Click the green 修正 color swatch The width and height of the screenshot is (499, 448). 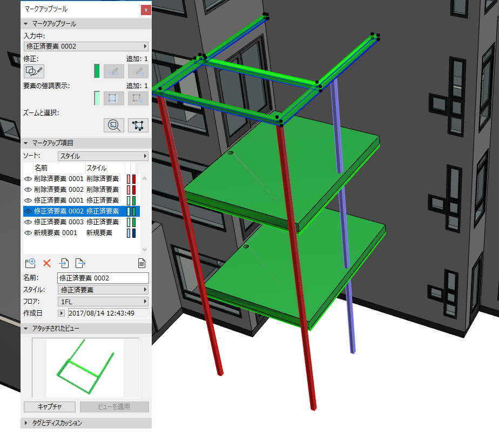coord(97,71)
